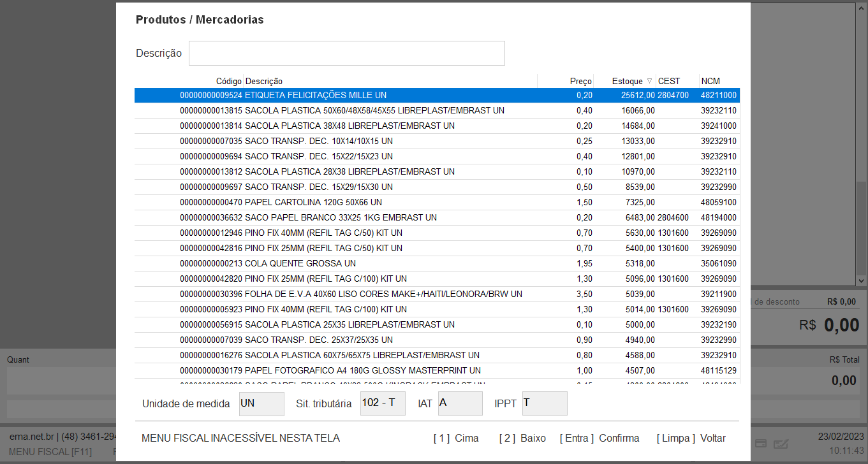Click the IAT field showing A
The width and height of the screenshot is (868, 464).
click(460, 403)
